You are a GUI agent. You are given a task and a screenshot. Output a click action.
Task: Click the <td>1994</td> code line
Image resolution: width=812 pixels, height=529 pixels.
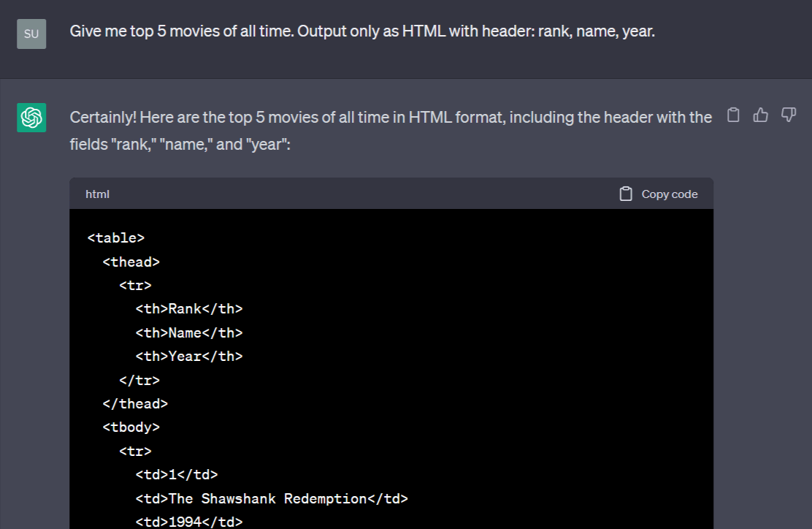(x=189, y=522)
